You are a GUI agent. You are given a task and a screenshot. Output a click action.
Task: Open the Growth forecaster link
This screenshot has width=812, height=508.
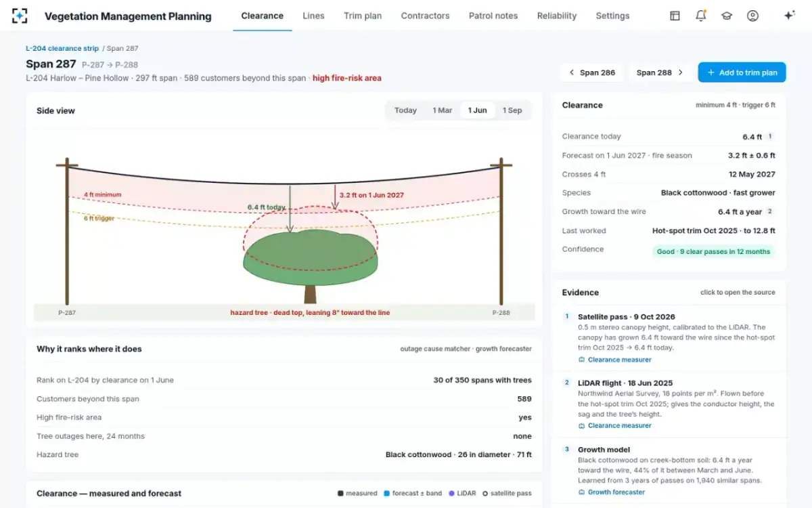point(616,492)
